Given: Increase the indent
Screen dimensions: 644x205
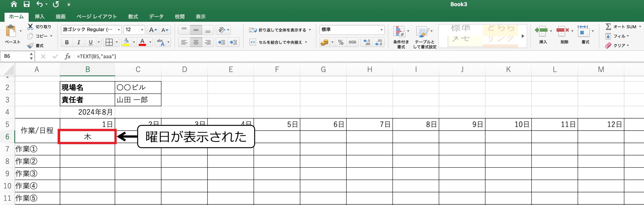Looking at the screenshot, I should pyautogui.click(x=233, y=42).
